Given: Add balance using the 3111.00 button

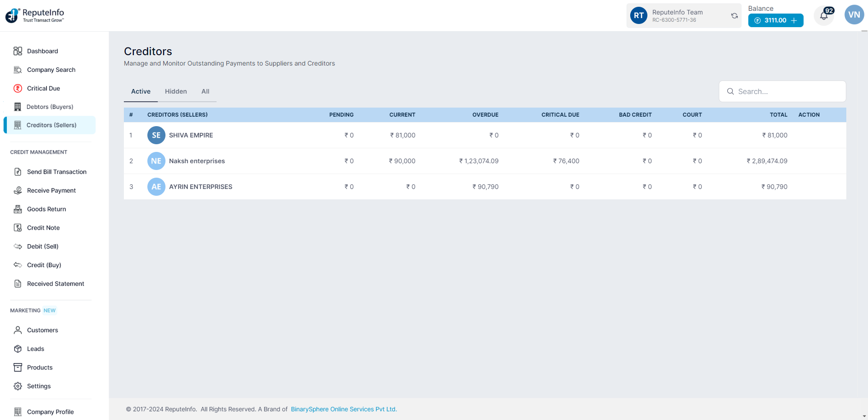Looking at the screenshot, I should tap(775, 20).
